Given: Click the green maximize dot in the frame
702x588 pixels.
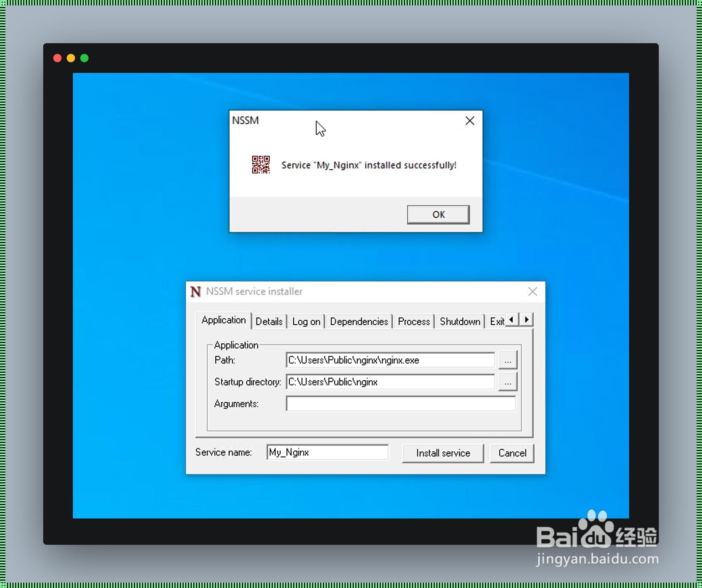Looking at the screenshot, I should (84, 58).
